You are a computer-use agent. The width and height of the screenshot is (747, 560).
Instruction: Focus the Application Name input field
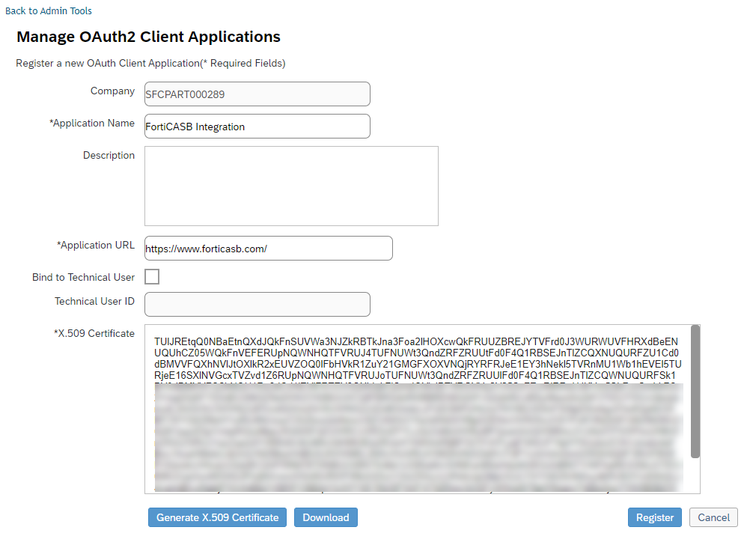[257, 127]
